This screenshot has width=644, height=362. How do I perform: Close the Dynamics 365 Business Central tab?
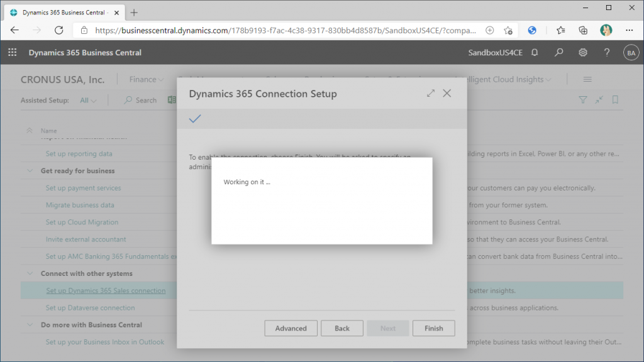point(116,13)
